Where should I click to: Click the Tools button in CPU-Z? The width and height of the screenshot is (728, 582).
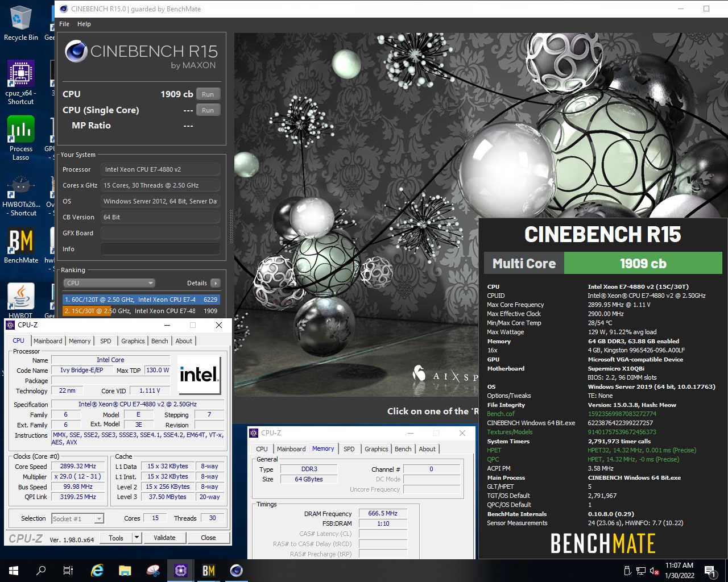coord(116,538)
